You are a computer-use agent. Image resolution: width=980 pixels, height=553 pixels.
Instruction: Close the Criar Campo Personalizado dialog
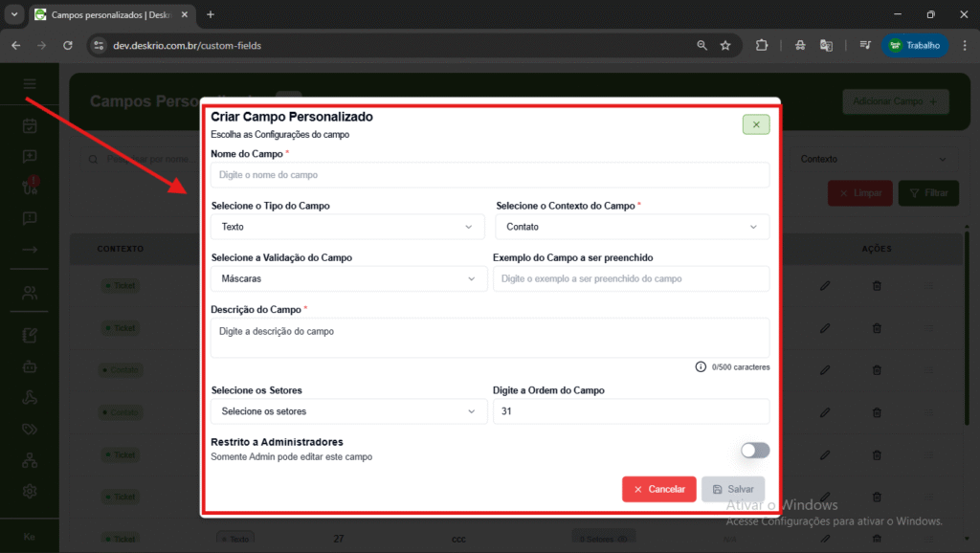(x=755, y=124)
